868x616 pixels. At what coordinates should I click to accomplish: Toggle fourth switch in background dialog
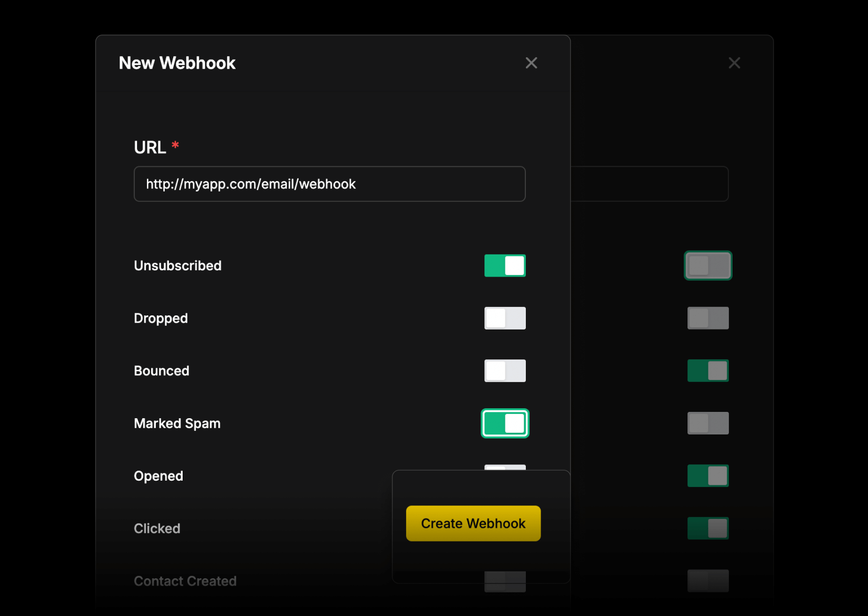point(708,423)
